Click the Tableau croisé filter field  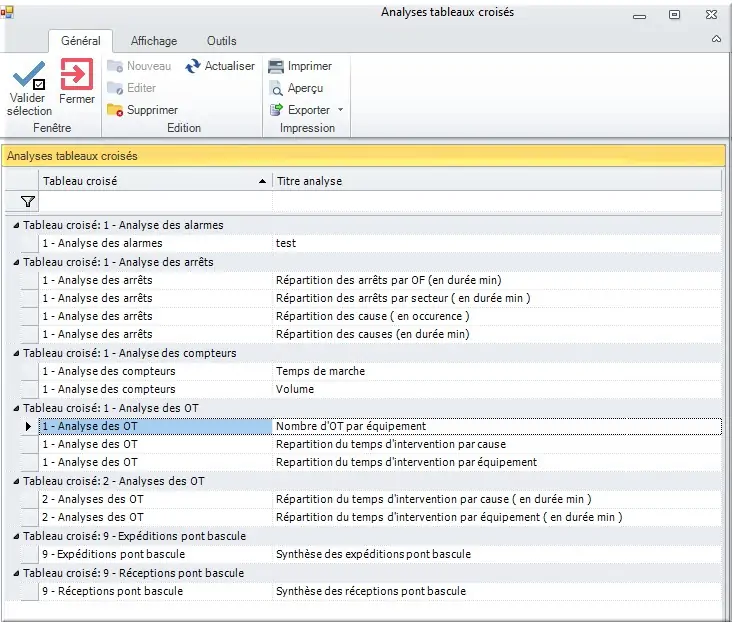point(155,202)
